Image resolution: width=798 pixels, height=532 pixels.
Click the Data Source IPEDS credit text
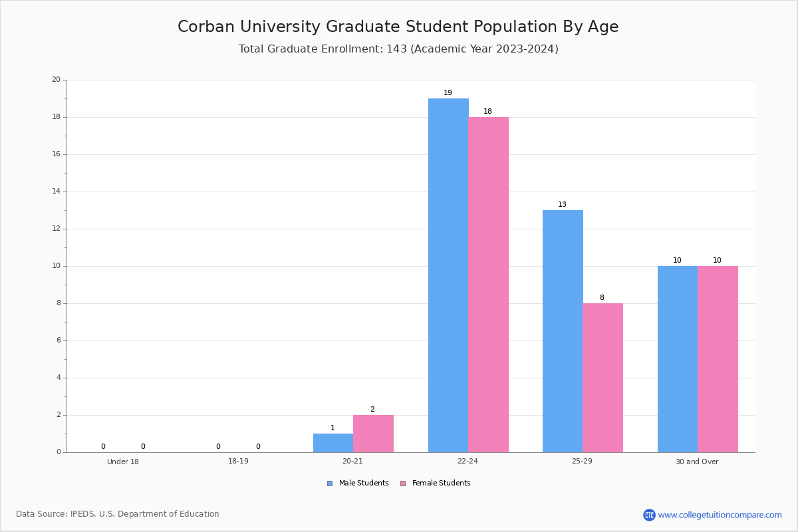point(118,514)
